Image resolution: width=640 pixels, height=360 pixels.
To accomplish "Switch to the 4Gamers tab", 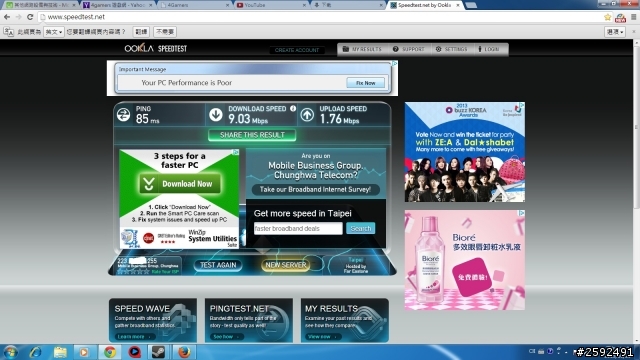I will (x=193, y=5).
